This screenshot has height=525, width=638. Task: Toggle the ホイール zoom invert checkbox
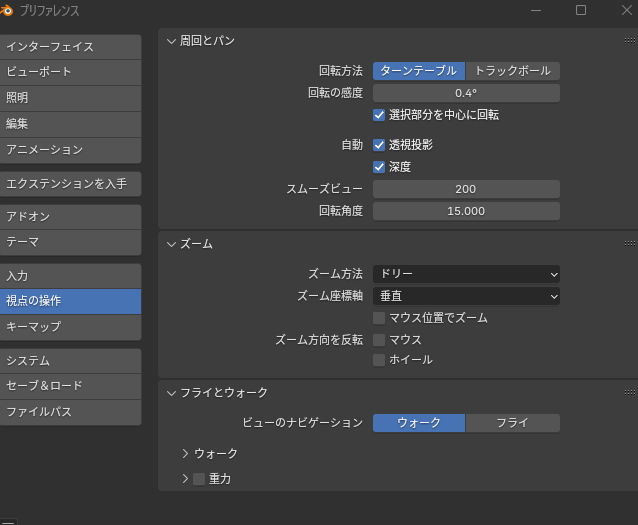click(380, 360)
